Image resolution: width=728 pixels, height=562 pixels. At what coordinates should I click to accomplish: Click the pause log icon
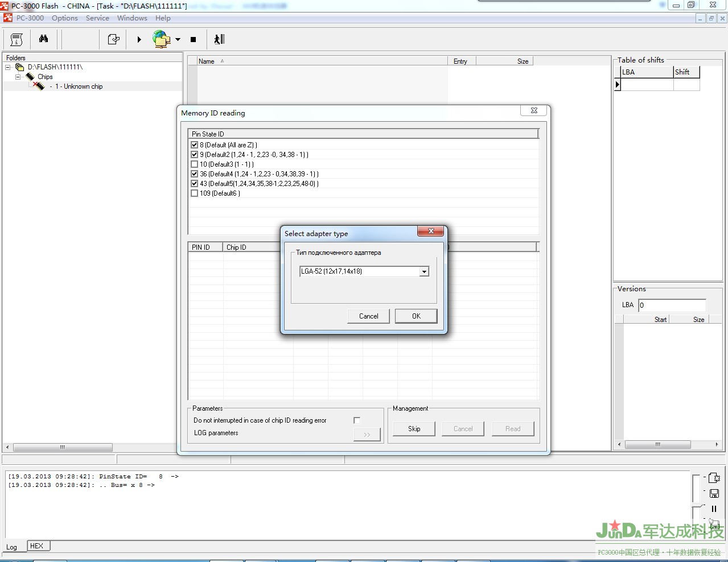point(714,509)
